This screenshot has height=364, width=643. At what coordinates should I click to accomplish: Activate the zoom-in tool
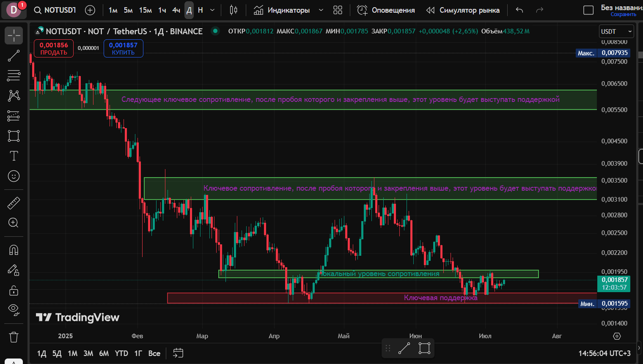coord(14,223)
